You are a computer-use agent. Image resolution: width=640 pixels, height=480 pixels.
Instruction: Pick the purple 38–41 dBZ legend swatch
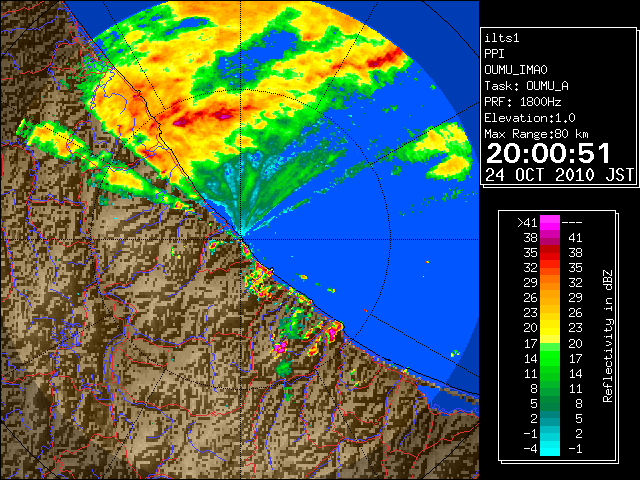point(550,238)
